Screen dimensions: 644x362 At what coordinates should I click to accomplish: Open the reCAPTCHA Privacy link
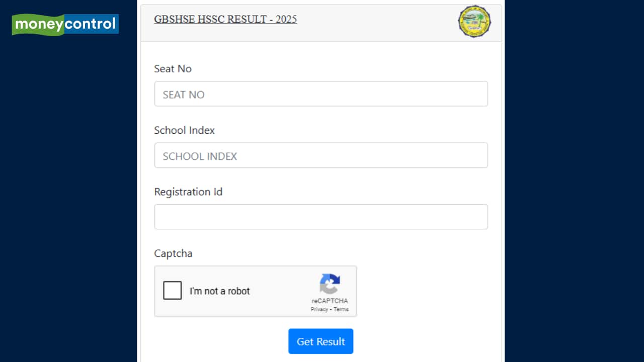(319, 309)
